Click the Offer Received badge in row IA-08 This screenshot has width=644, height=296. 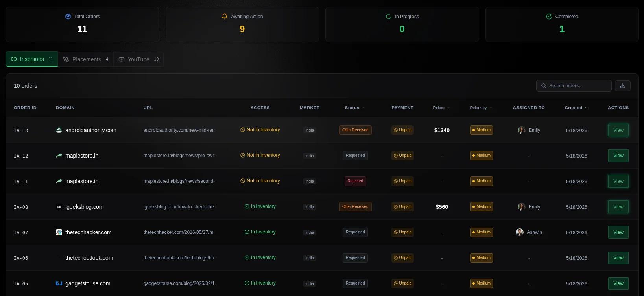pos(355,207)
